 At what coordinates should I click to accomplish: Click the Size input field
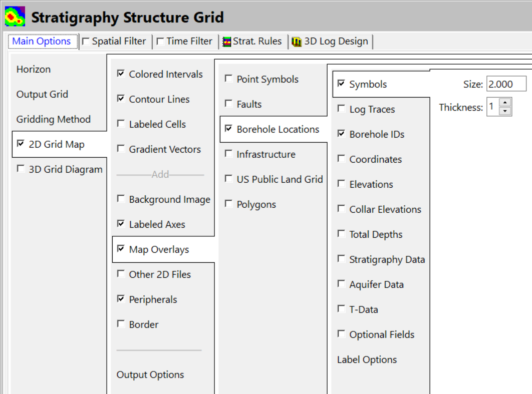point(506,84)
